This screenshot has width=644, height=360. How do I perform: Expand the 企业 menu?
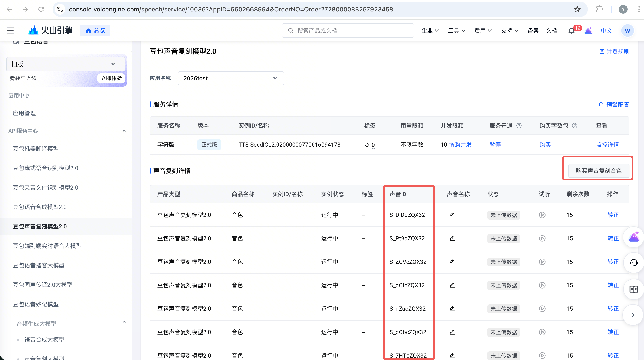tap(430, 31)
